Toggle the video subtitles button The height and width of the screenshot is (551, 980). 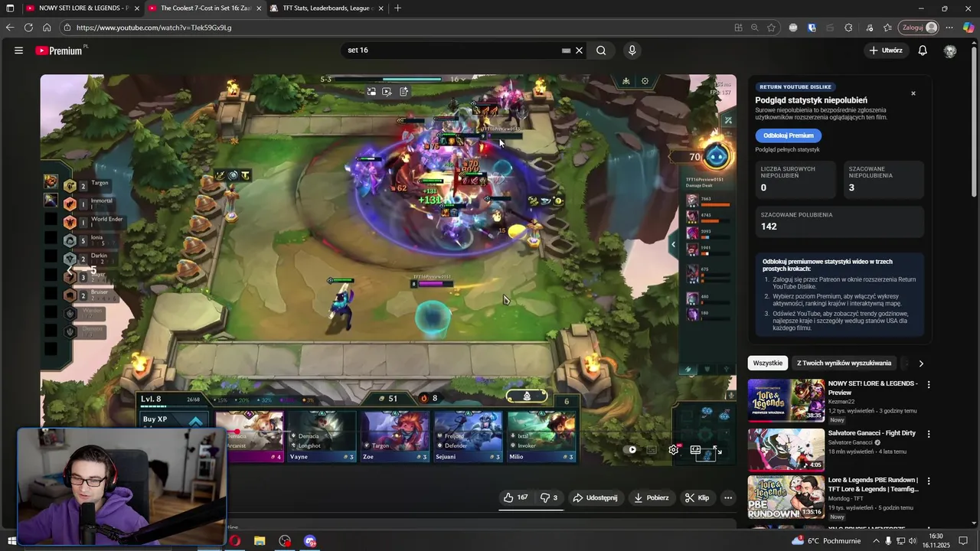click(x=652, y=450)
